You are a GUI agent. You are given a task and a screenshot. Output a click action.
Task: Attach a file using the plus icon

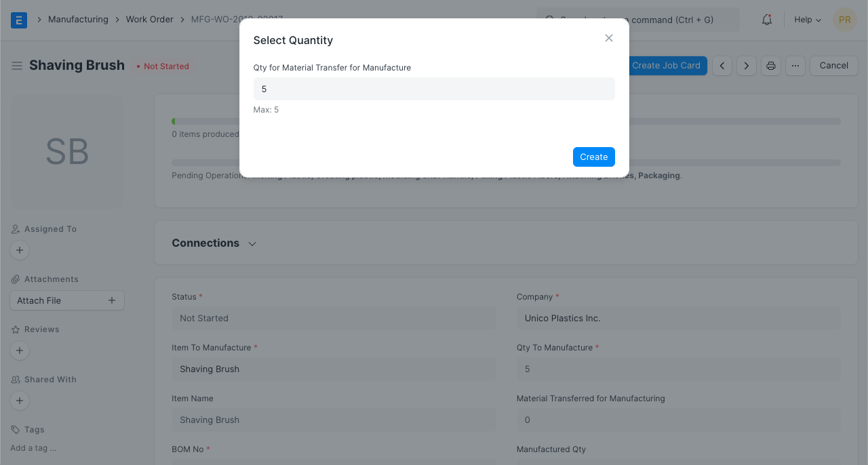(111, 300)
